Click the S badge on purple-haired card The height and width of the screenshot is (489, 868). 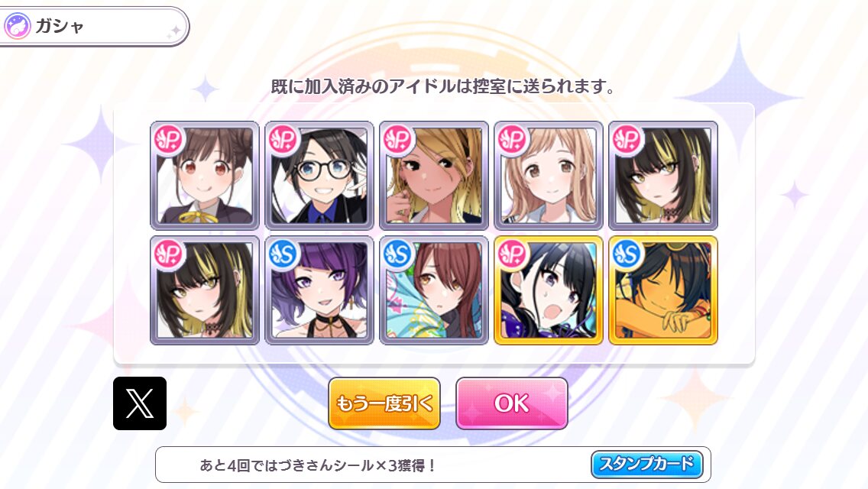[x=283, y=254]
